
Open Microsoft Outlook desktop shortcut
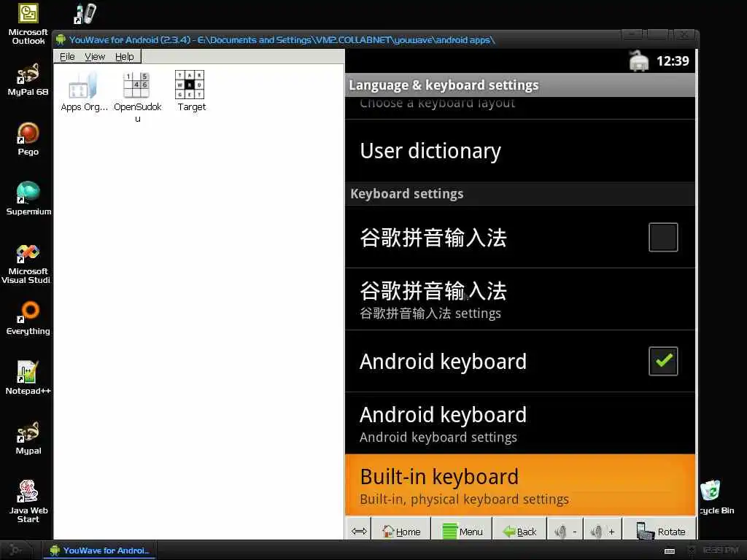(28, 24)
